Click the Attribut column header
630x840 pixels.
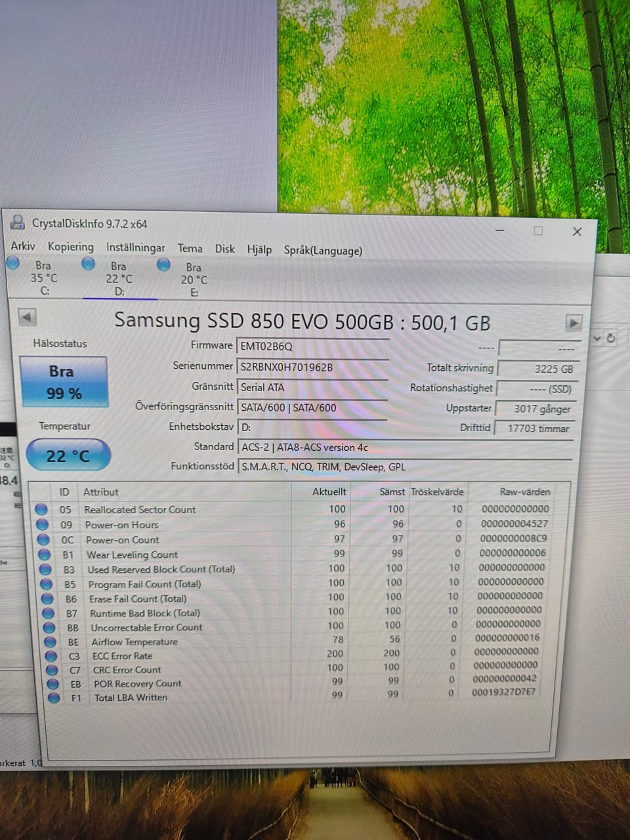click(101, 492)
